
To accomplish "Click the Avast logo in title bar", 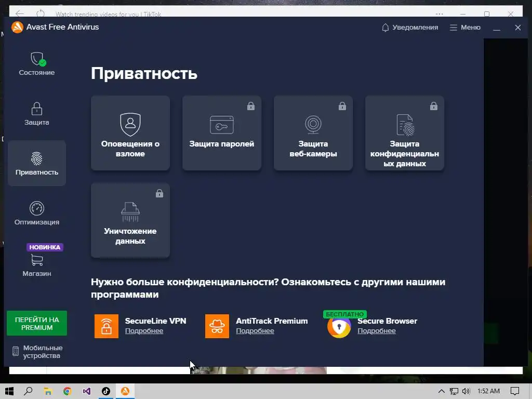I will (17, 27).
